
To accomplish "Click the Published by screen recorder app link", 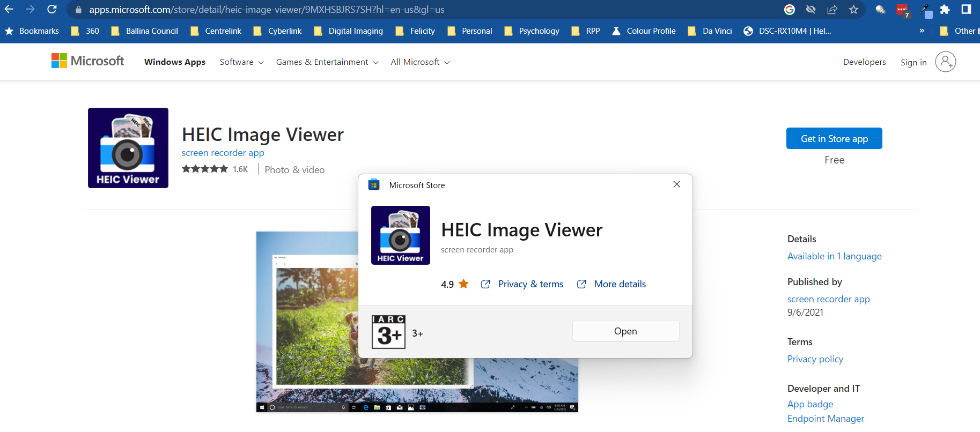I will coord(828,299).
